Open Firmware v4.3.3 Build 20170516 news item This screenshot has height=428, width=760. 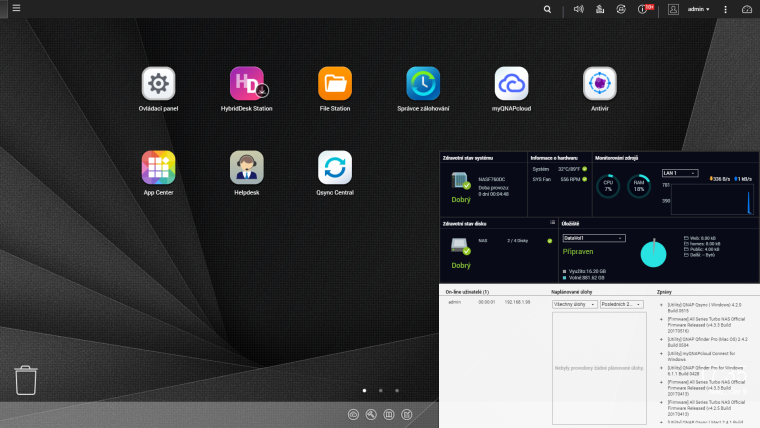tap(706, 325)
